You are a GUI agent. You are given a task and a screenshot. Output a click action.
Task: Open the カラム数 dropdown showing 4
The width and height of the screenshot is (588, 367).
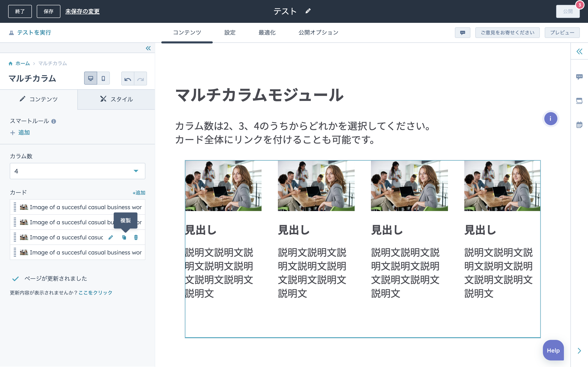point(78,171)
